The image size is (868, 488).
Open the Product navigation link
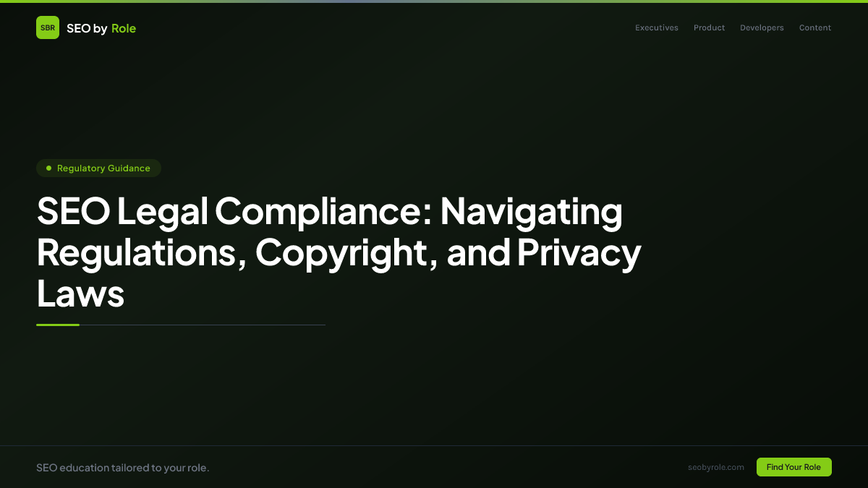tap(709, 27)
